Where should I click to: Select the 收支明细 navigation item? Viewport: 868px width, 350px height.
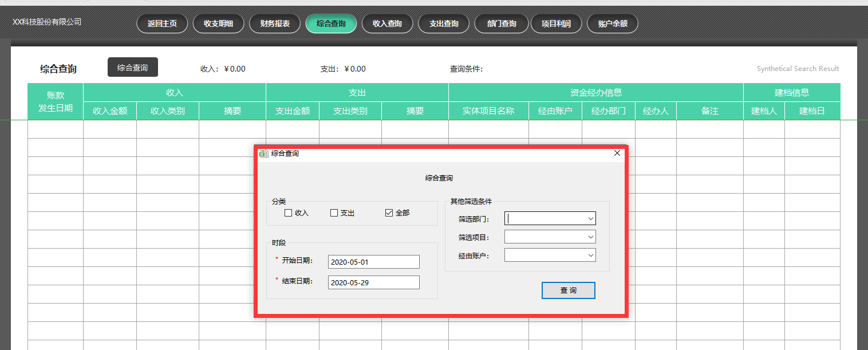[218, 23]
